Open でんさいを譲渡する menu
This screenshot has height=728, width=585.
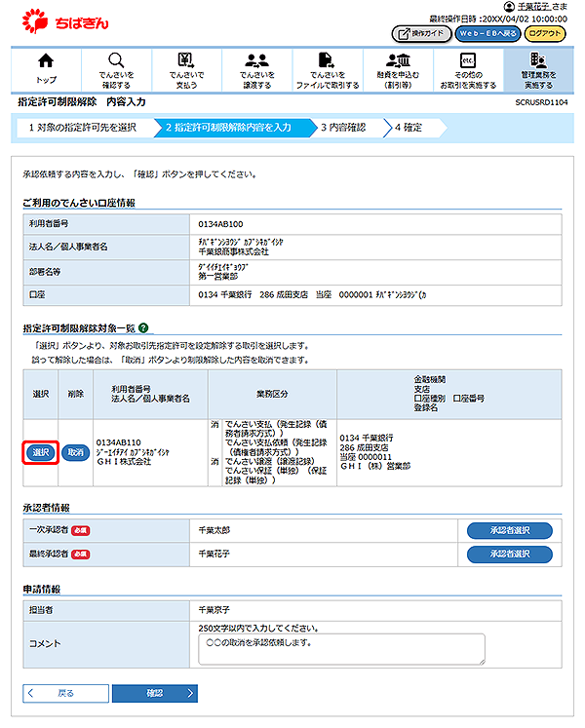257,69
